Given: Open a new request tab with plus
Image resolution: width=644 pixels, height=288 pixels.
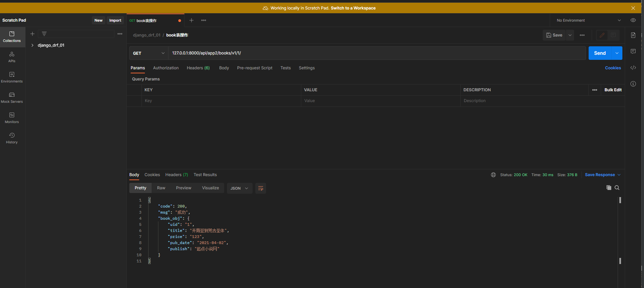Looking at the screenshot, I should (191, 20).
